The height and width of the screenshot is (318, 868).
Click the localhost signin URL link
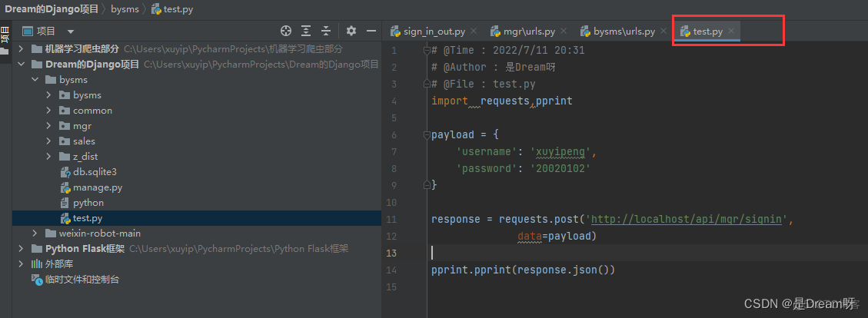point(687,219)
